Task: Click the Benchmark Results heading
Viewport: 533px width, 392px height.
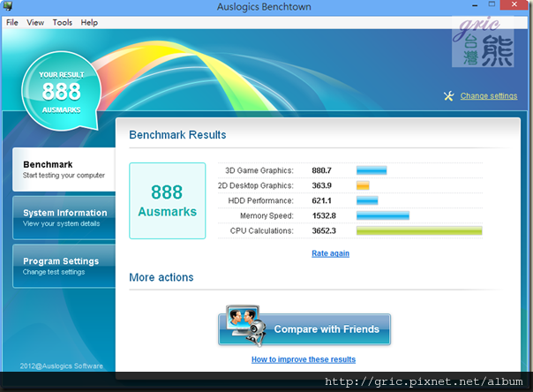Action: [x=177, y=134]
